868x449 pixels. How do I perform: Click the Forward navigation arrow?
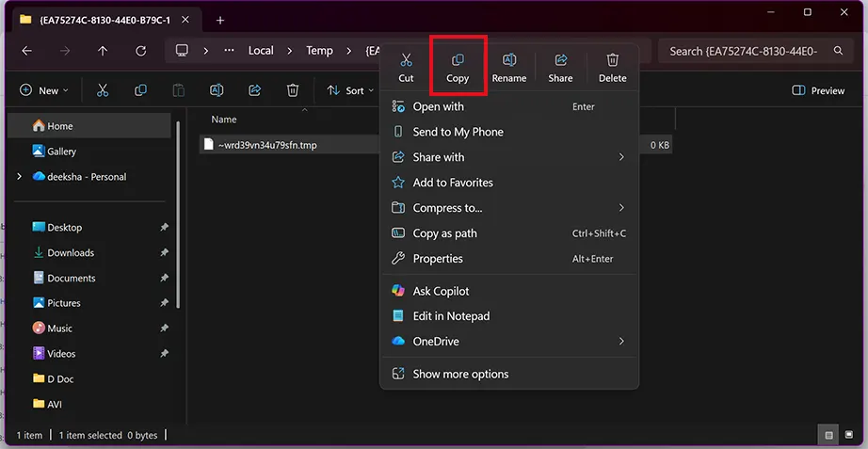[65, 51]
